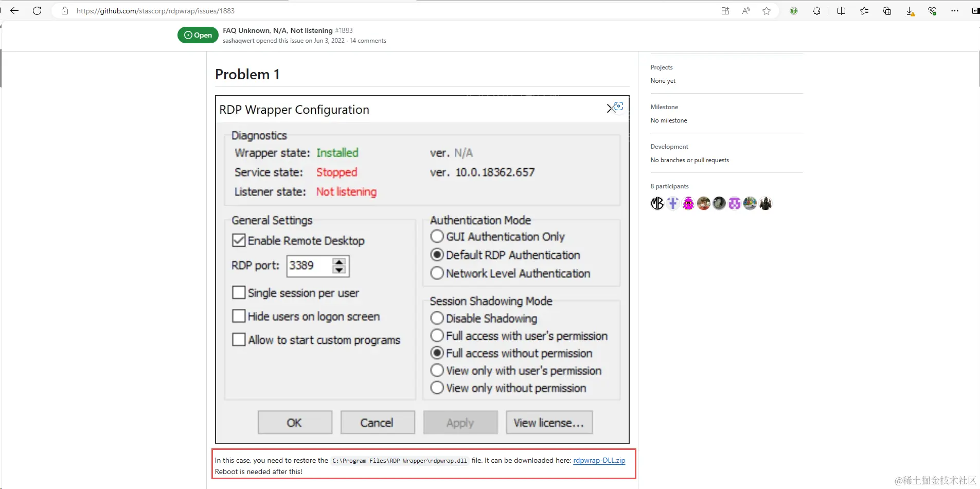Click the Development sidebar heading
Viewport: 980px width, 489px height.
pyautogui.click(x=669, y=147)
